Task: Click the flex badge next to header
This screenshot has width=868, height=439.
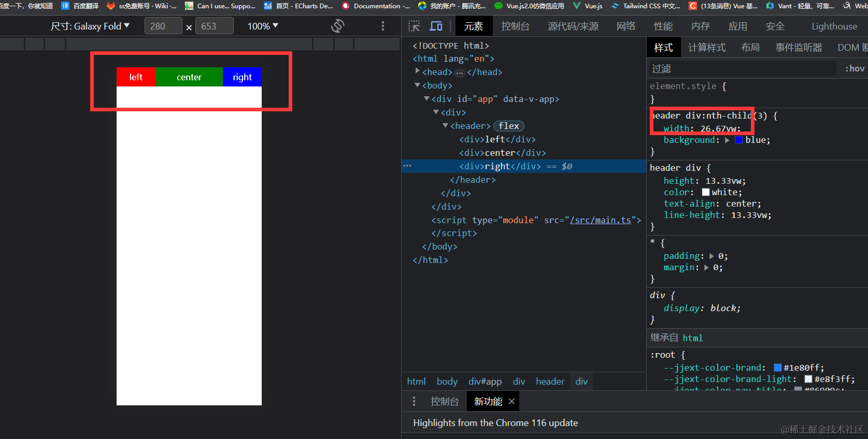Action: click(509, 126)
